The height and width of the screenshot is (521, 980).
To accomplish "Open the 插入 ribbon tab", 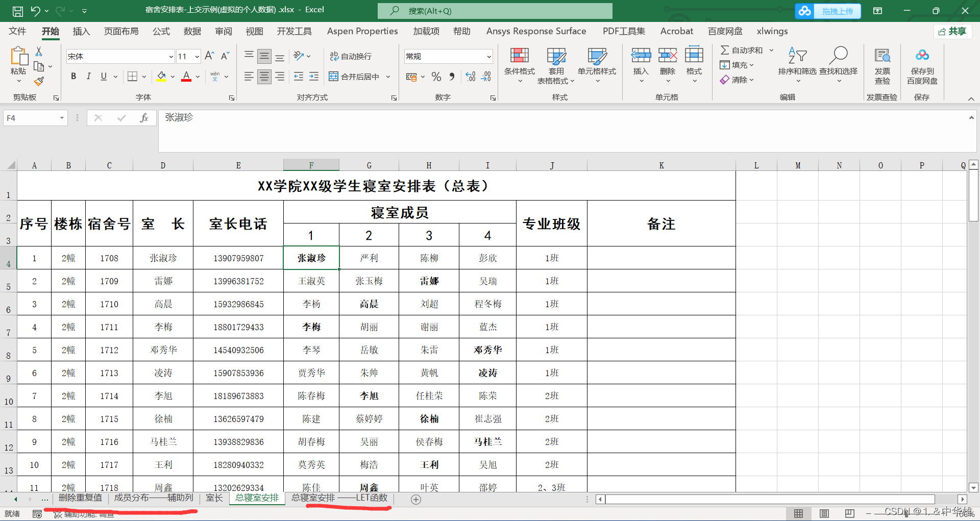I will coord(81,31).
